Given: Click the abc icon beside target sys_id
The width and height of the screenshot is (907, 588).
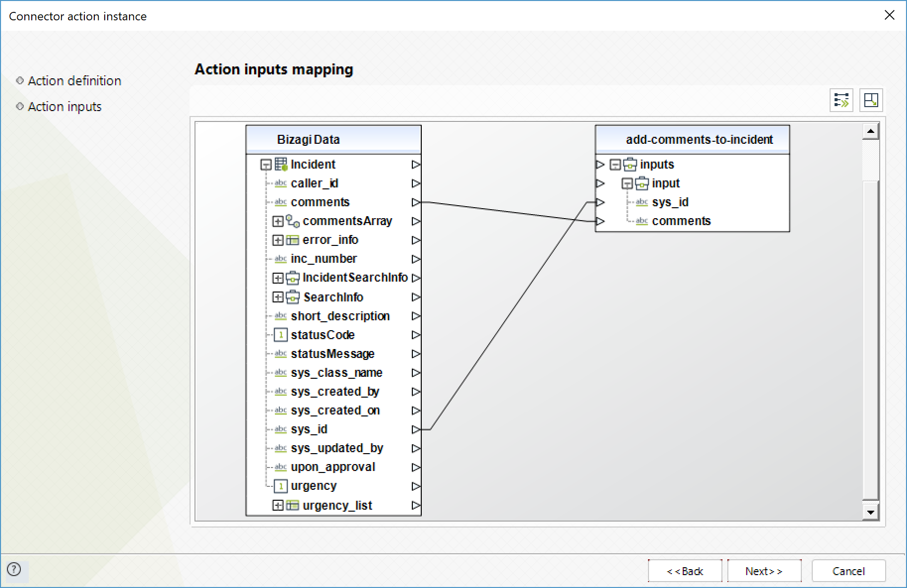Looking at the screenshot, I should [642, 202].
